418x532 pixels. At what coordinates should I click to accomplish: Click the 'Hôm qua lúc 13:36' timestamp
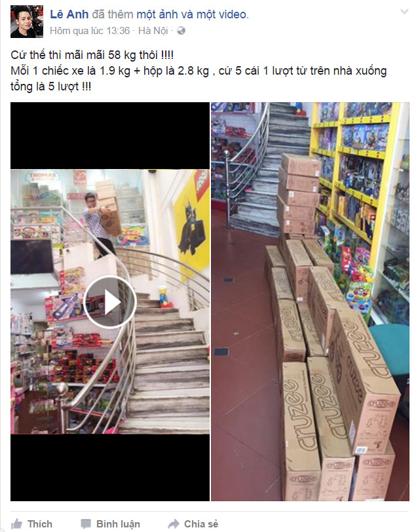pos(90,31)
